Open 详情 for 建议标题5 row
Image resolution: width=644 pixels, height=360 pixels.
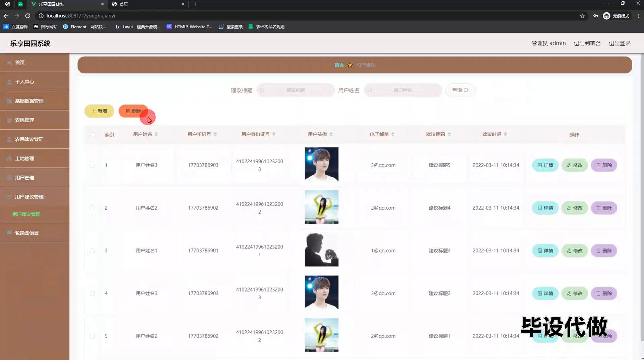point(545,165)
